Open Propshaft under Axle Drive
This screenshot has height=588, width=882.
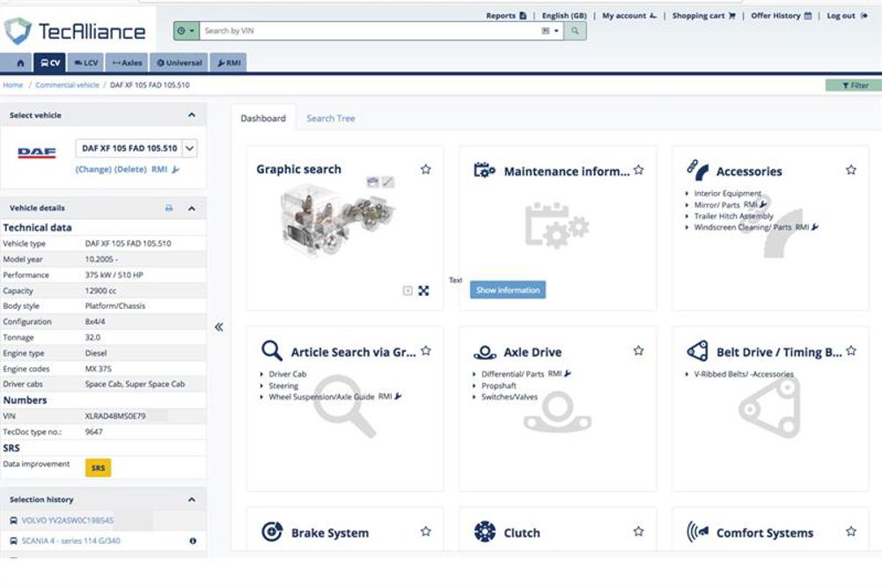[x=499, y=386]
